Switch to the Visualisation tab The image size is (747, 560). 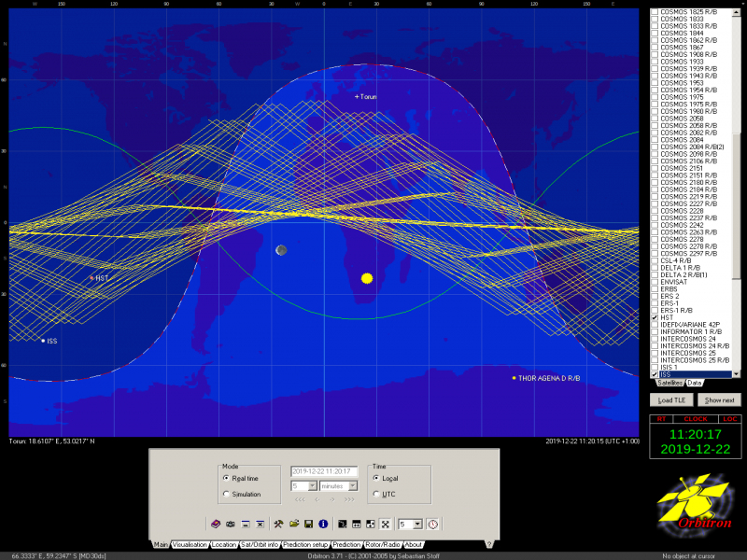pyautogui.click(x=190, y=544)
